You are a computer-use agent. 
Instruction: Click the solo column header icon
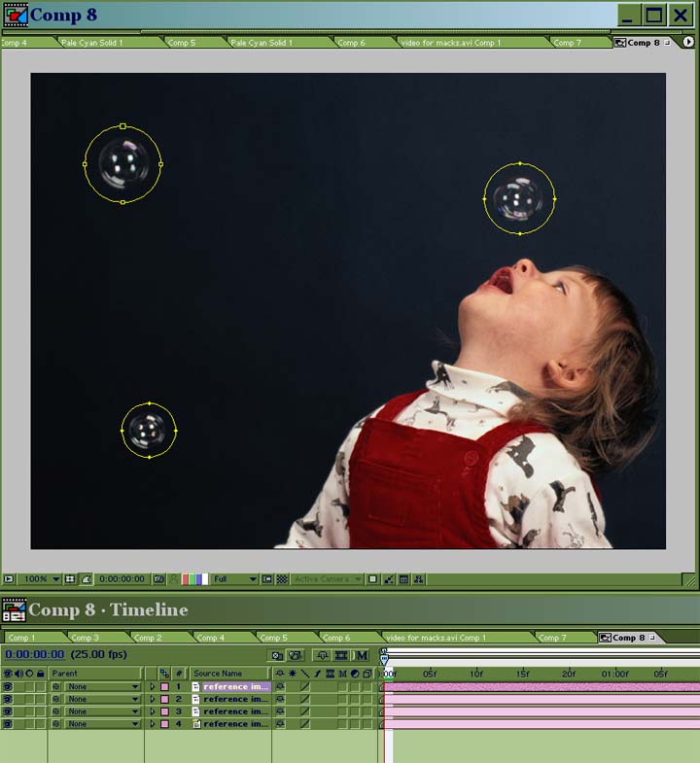coord(29,674)
